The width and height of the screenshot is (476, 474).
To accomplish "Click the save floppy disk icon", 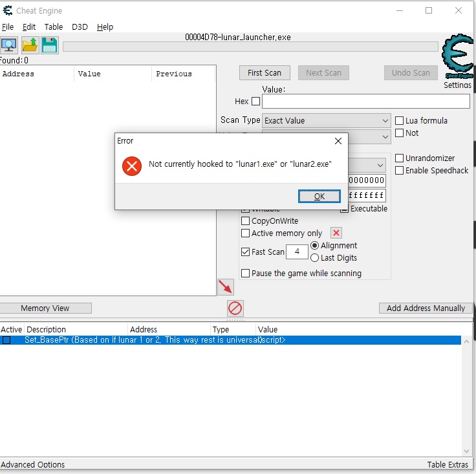I will (50, 45).
